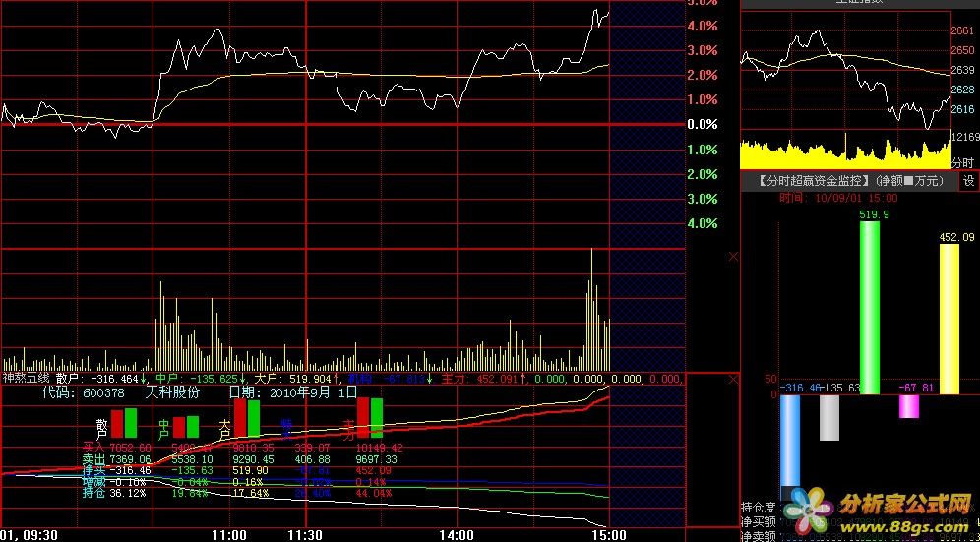This screenshot has height=542, width=980.
Task: Click the 09:30 time axis label
Action: (x=38, y=535)
